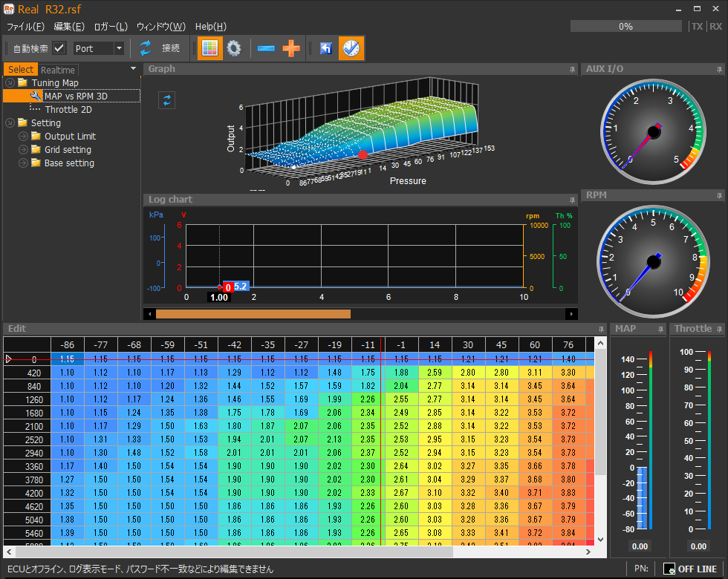Click the 0% progress bar
Viewport: 728px width, 579px height.
pos(625,27)
